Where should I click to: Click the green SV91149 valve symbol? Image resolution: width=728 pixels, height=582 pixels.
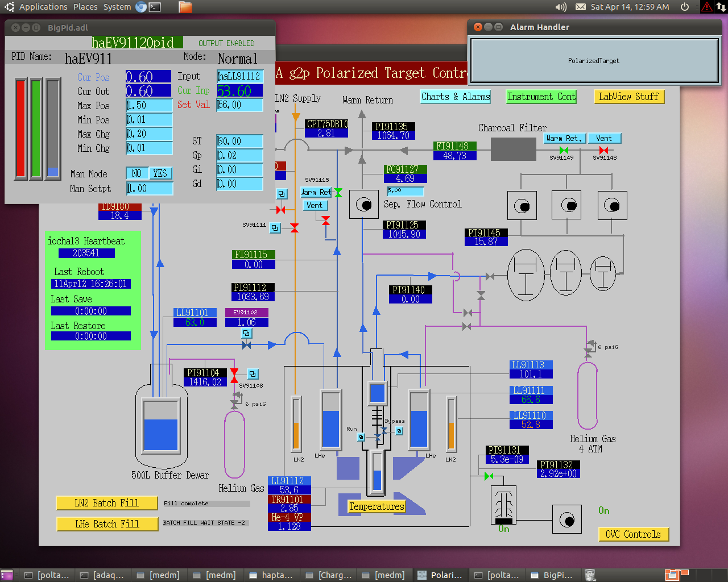tap(564, 151)
